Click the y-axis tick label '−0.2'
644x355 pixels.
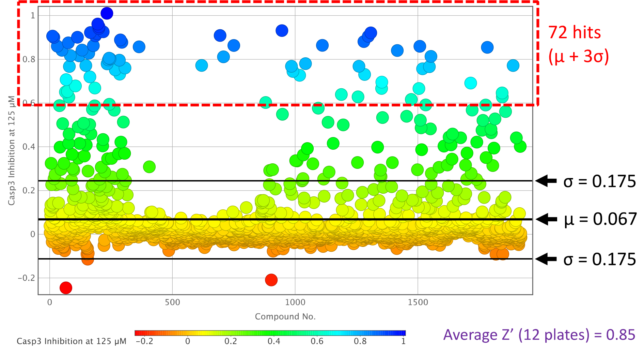(x=27, y=278)
